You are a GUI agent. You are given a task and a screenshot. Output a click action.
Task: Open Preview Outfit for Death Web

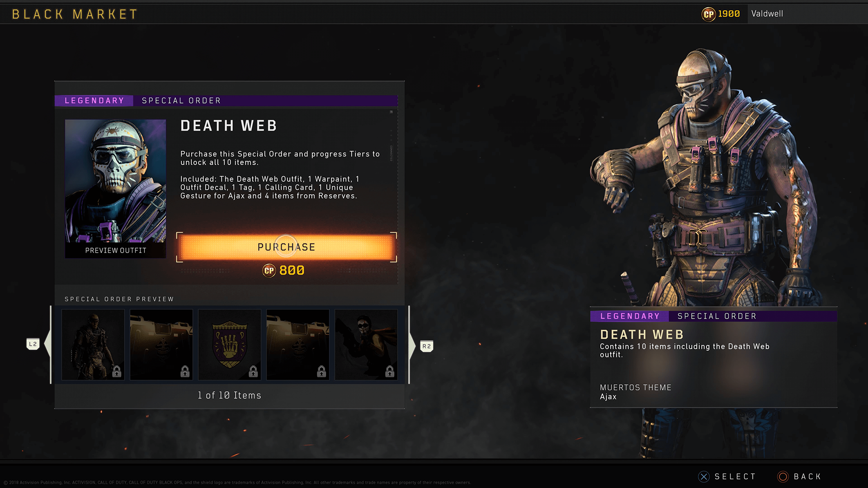tap(116, 250)
